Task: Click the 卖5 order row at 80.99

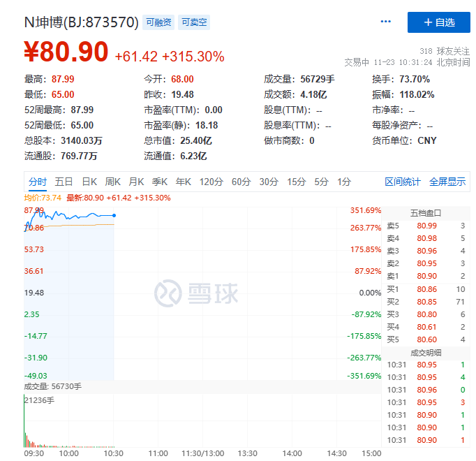Action: pos(426,226)
